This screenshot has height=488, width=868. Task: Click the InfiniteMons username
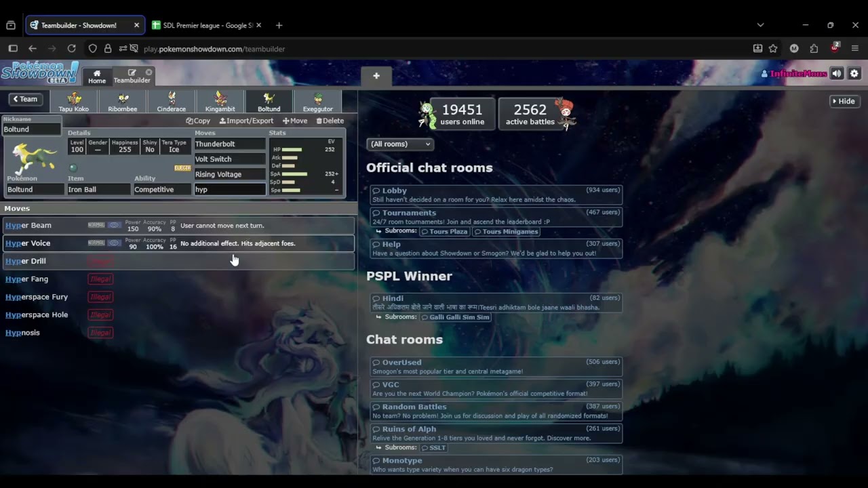(794, 73)
